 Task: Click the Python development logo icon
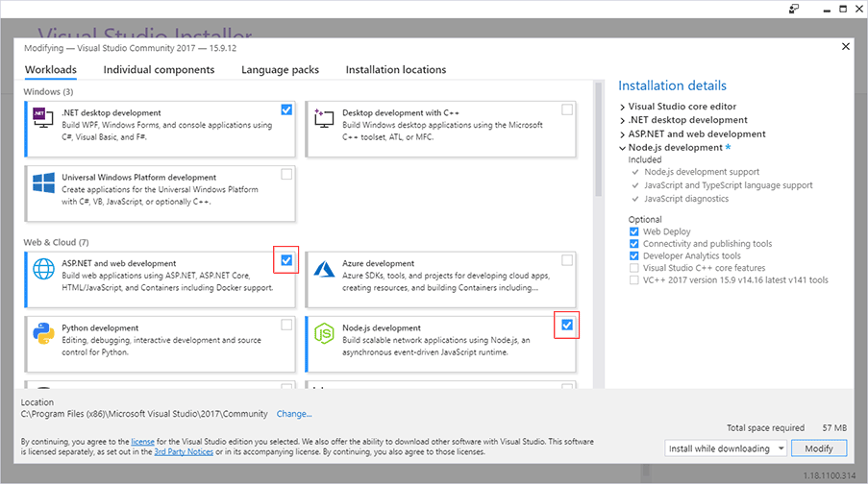[43, 333]
